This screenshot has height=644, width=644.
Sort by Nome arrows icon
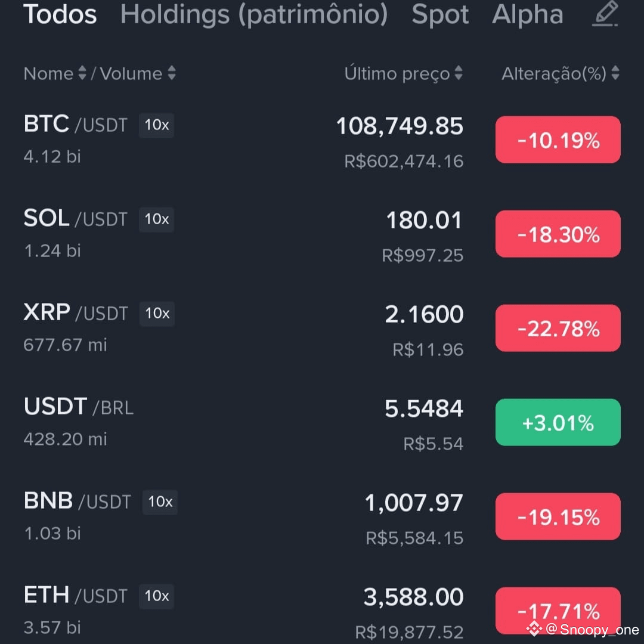(x=82, y=73)
